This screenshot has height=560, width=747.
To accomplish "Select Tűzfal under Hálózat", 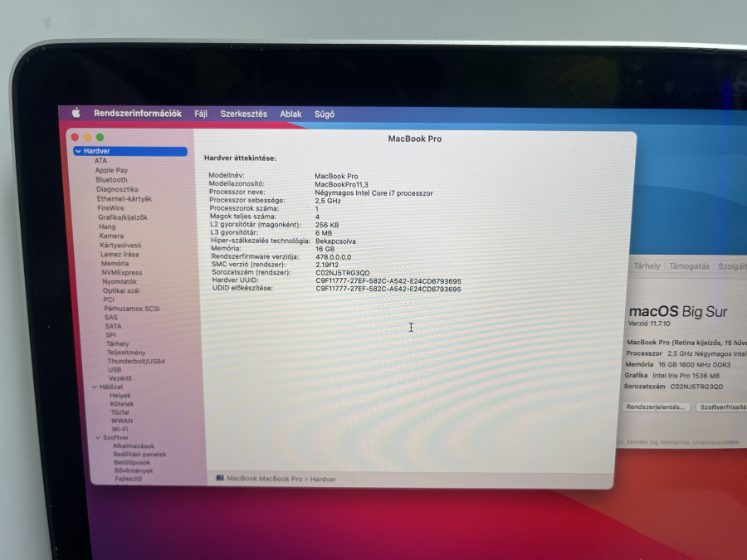I will (120, 412).
